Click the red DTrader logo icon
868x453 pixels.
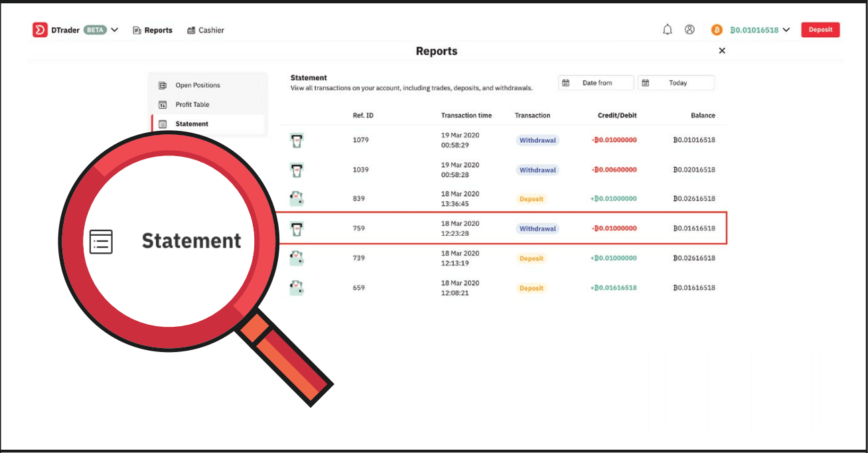click(40, 30)
